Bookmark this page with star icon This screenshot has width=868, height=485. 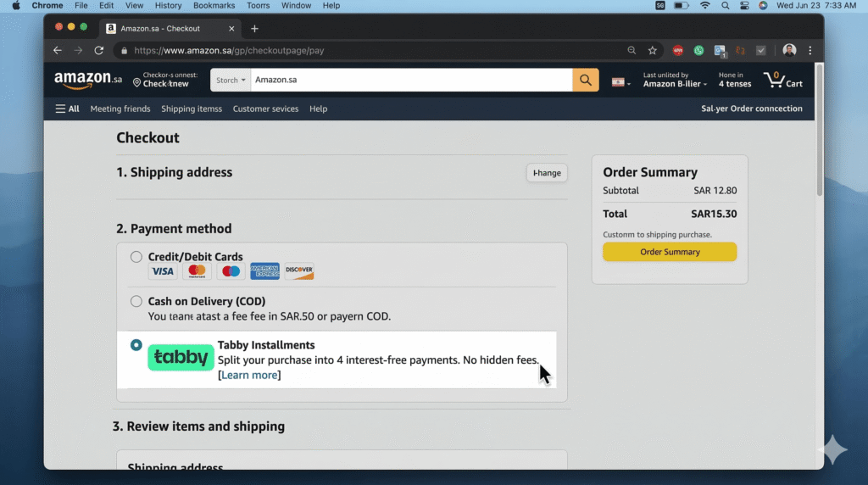tap(653, 50)
